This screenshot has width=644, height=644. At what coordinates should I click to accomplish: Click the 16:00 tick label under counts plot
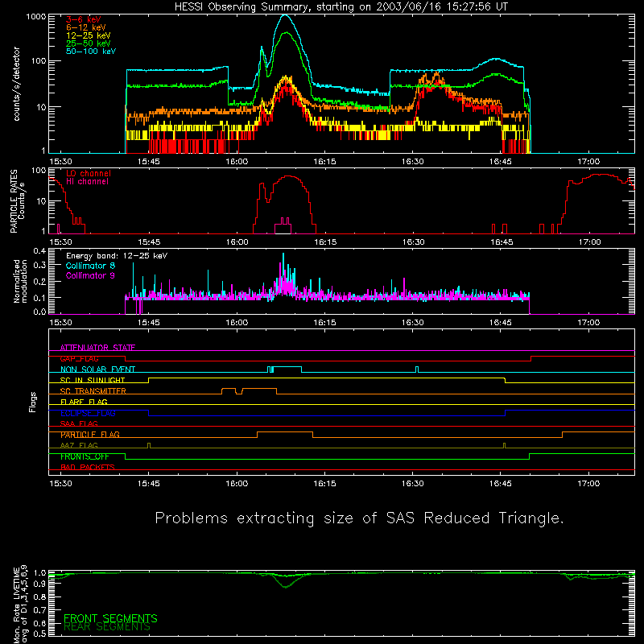(x=237, y=162)
